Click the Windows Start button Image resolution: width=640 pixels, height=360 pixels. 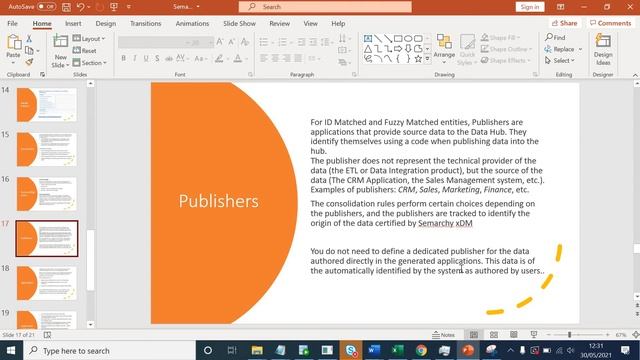pos(11,350)
